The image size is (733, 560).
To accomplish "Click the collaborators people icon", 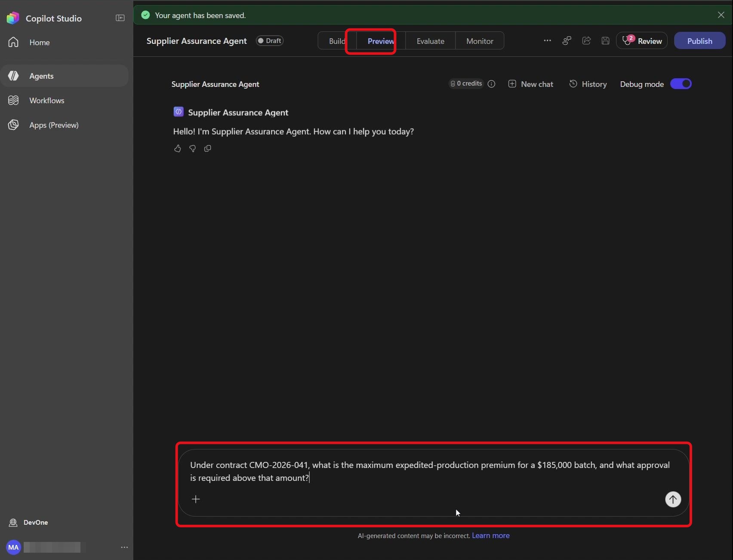I will [567, 40].
